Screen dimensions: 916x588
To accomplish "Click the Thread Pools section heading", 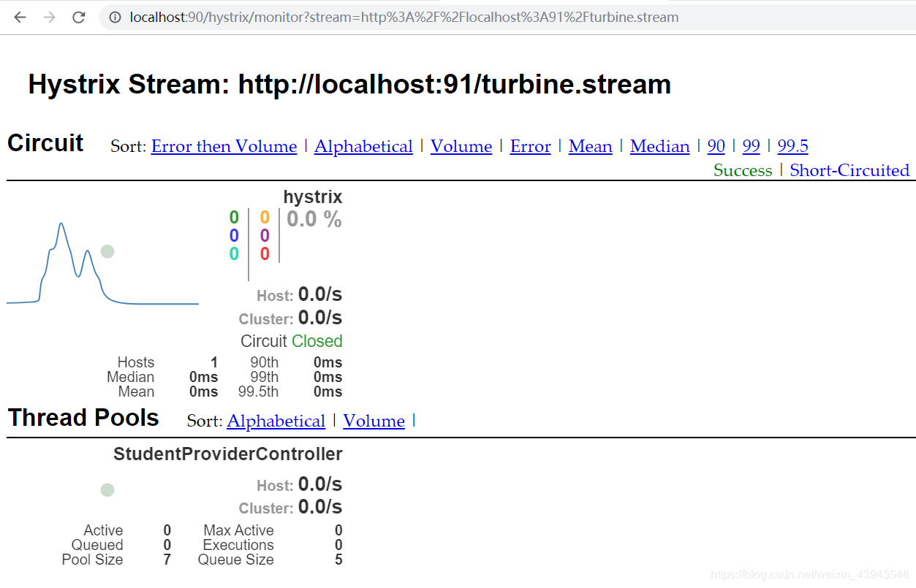I will click(x=83, y=418).
